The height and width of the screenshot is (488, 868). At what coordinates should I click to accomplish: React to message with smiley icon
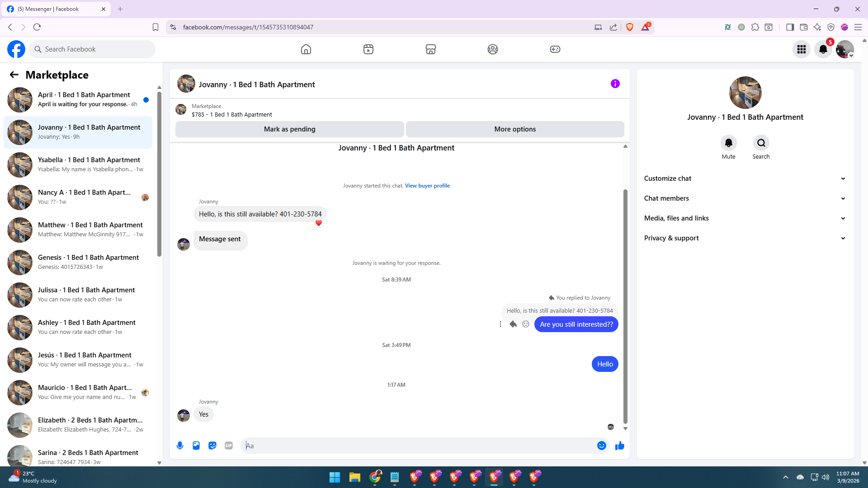click(x=526, y=324)
